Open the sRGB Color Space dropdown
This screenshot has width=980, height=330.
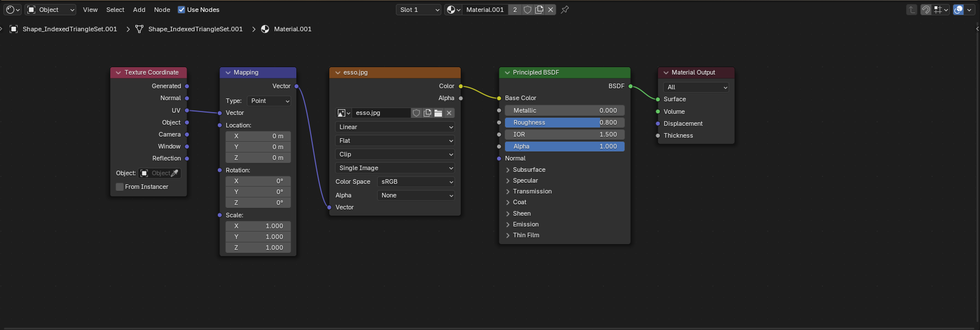pos(416,181)
